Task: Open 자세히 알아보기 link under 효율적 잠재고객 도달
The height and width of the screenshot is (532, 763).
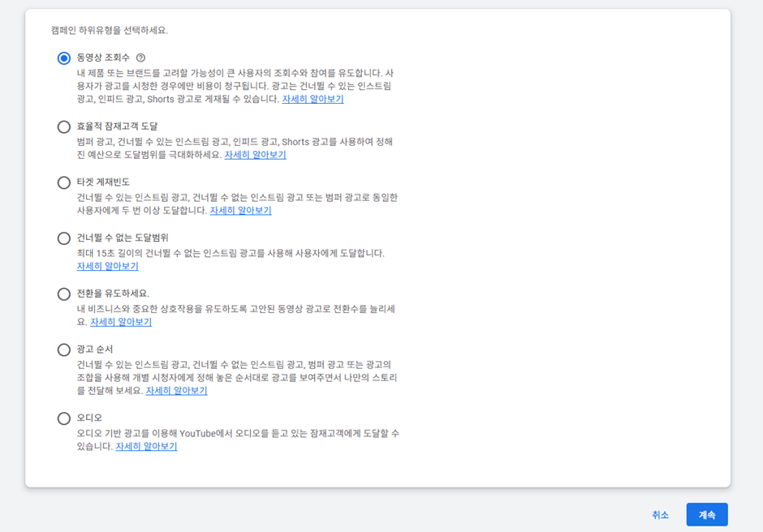Action: [x=255, y=155]
